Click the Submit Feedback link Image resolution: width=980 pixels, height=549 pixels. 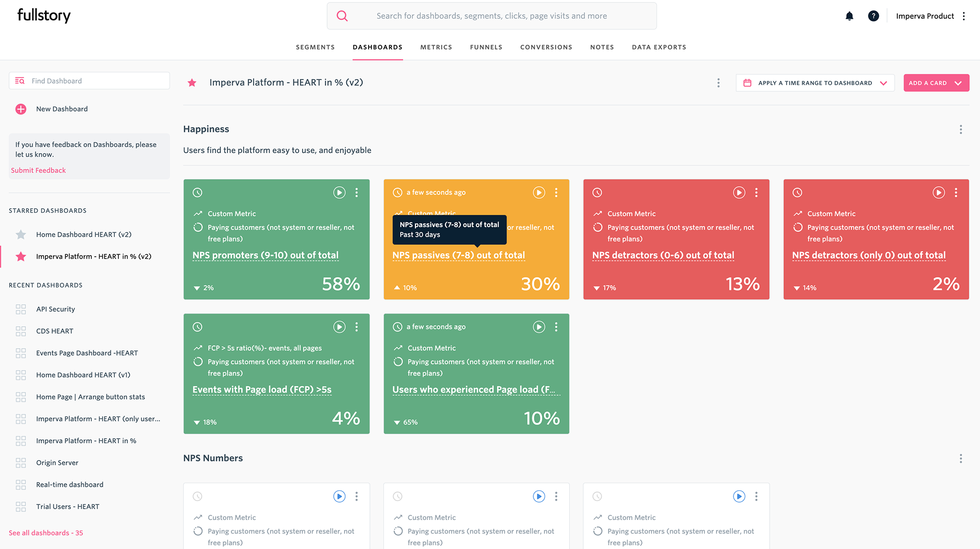(38, 170)
